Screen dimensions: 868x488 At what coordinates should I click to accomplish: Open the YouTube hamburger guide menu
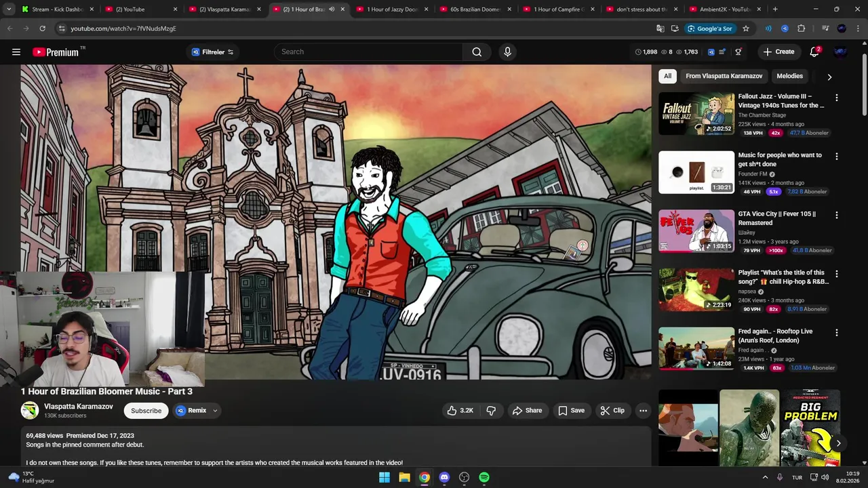coord(16,52)
